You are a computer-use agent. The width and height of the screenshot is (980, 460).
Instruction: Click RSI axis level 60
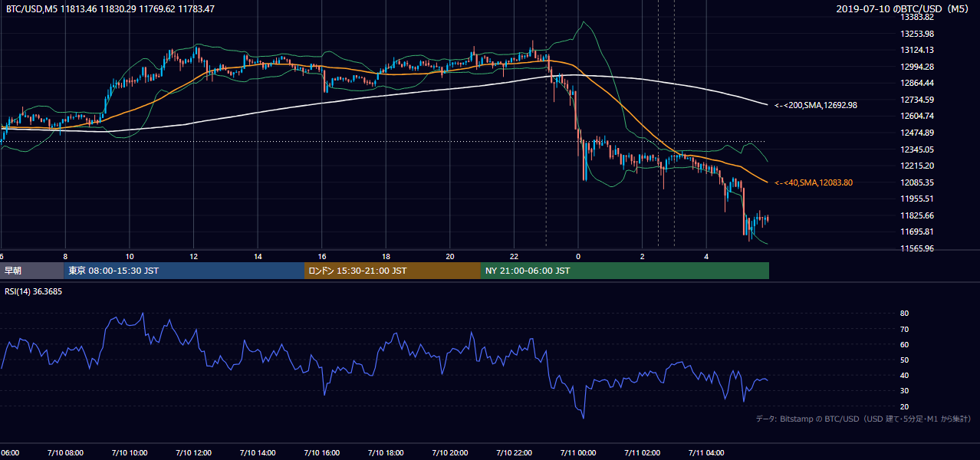(x=905, y=344)
